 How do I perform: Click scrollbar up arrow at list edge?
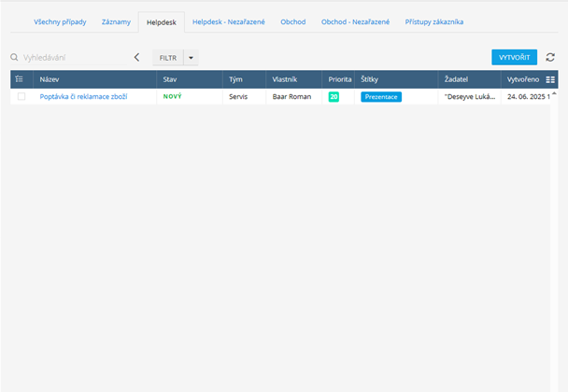point(554,93)
